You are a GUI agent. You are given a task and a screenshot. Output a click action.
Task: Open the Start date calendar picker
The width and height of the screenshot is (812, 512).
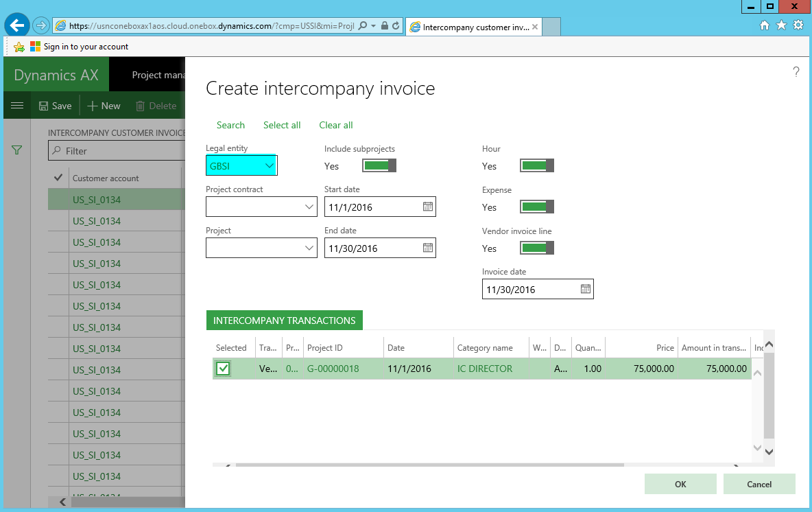coord(427,207)
